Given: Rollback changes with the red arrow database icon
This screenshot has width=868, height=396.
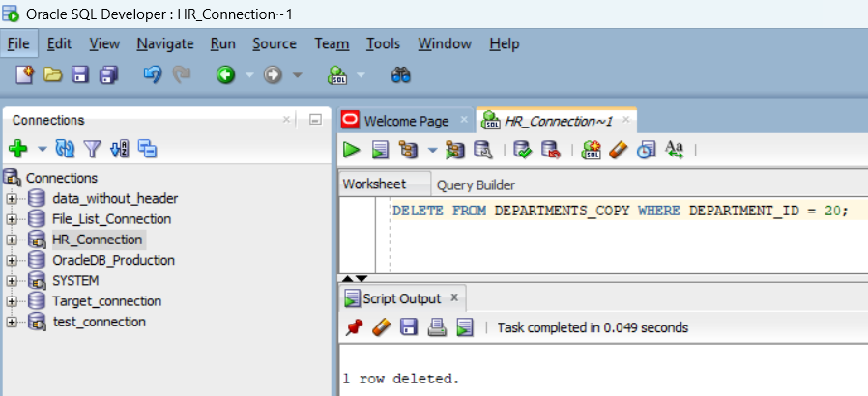Looking at the screenshot, I should tap(551, 150).
